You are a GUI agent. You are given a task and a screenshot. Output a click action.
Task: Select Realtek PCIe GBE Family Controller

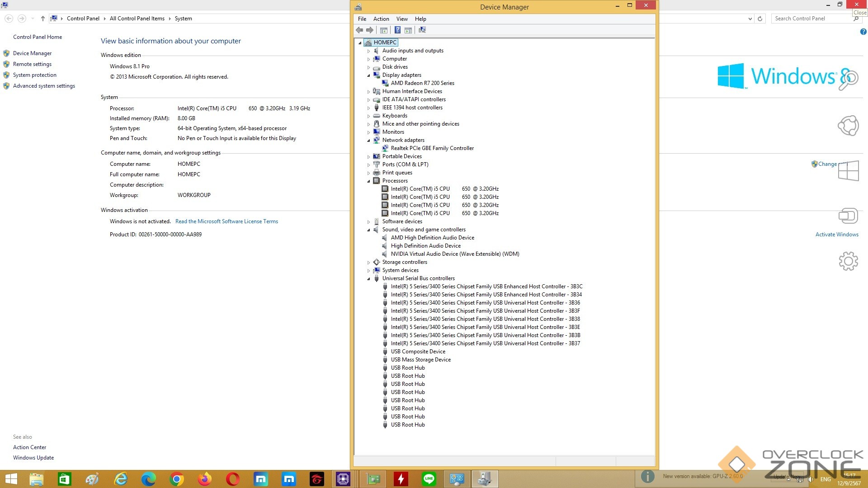click(x=432, y=148)
